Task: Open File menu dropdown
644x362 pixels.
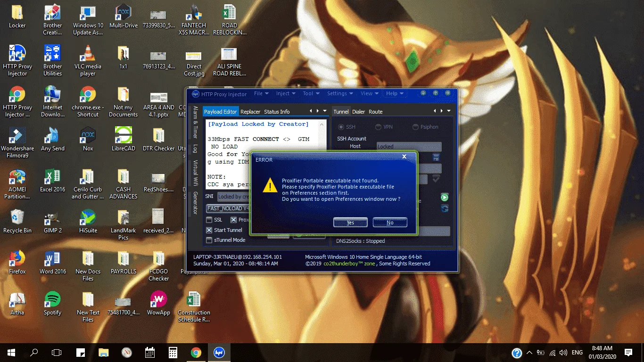Action: 261,93
